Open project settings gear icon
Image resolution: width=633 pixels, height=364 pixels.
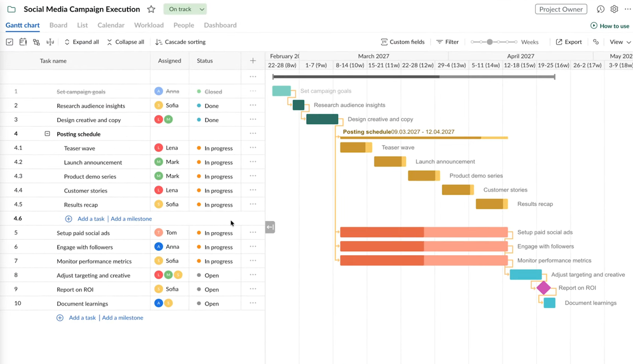(614, 9)
